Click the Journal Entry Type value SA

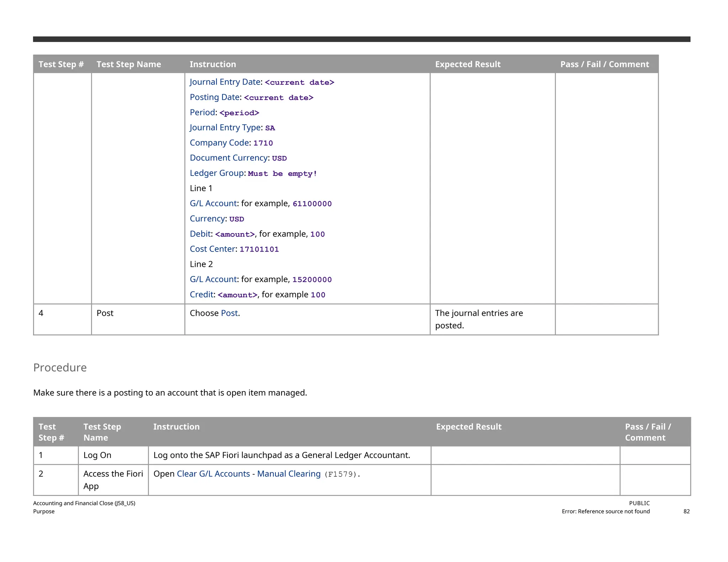point(270,128)
